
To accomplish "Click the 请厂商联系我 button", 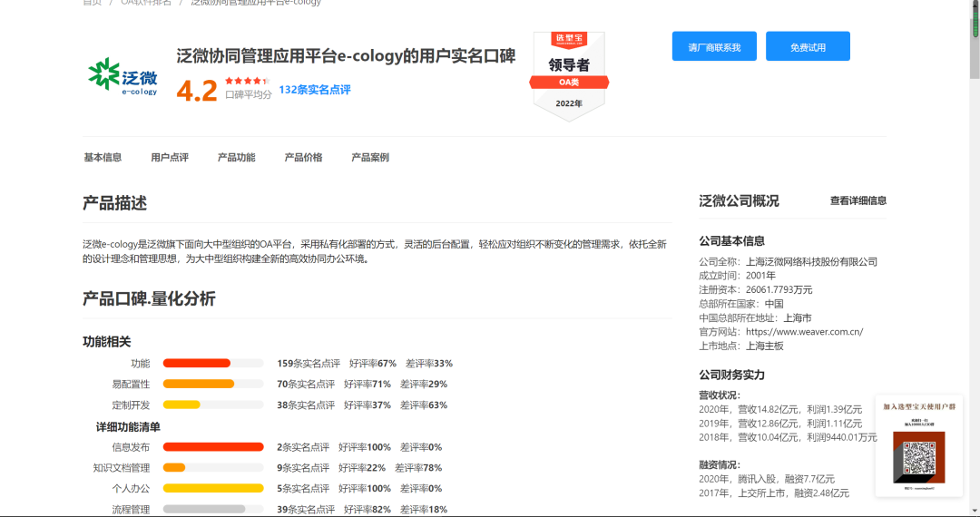I will pyautogui.click(x=714, y=47).
